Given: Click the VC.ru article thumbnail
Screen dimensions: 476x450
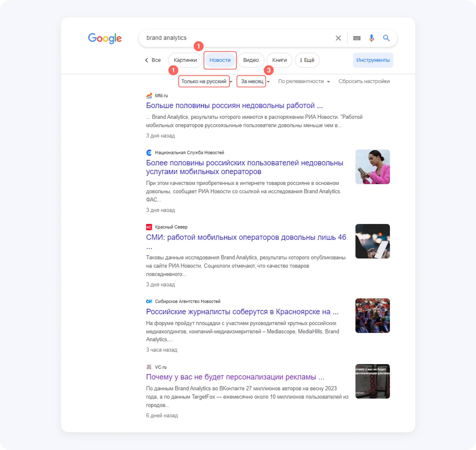Looking at the screenshot, I should click(x=373, y=381).
